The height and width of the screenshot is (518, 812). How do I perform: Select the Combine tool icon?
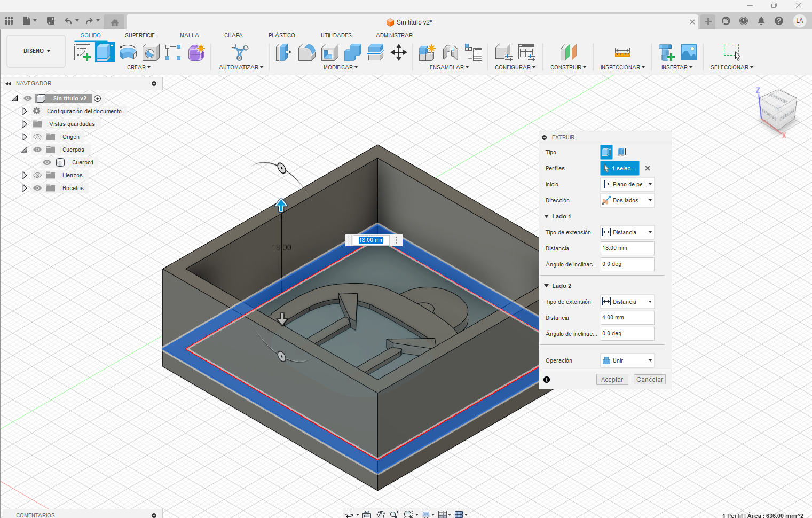click(353, 52)
